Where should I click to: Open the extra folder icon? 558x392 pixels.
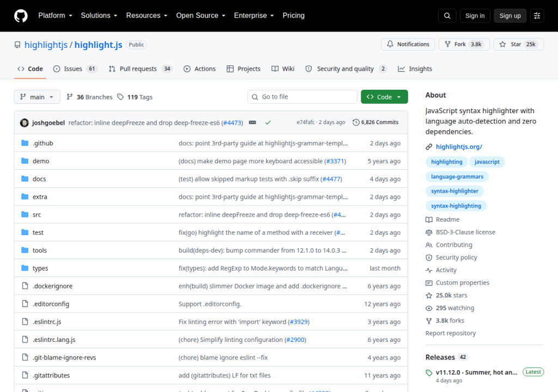tap(25, 197)
